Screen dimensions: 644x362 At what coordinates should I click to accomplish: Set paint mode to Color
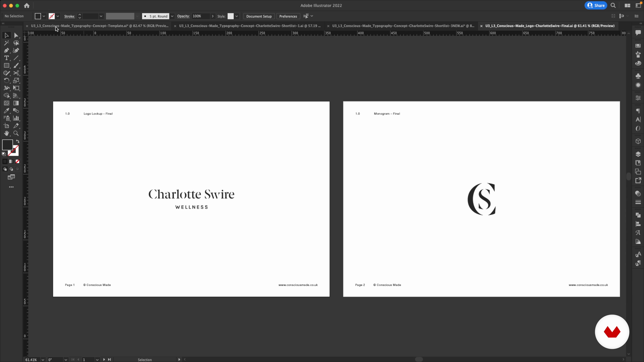pyautogui.click(x=5, y=161)
